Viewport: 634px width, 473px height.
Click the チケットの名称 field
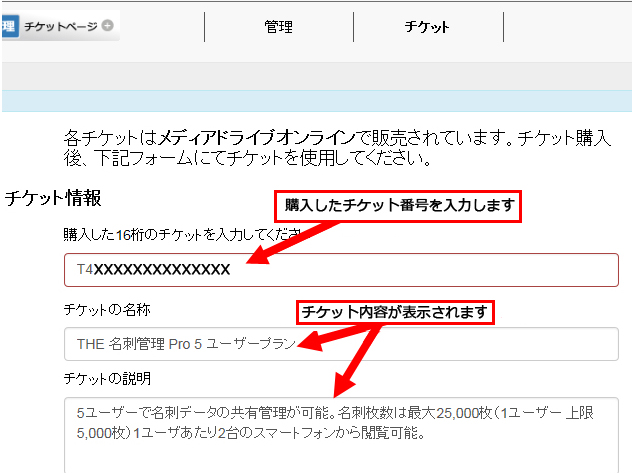pyautogui.click(x=341, y=344)
